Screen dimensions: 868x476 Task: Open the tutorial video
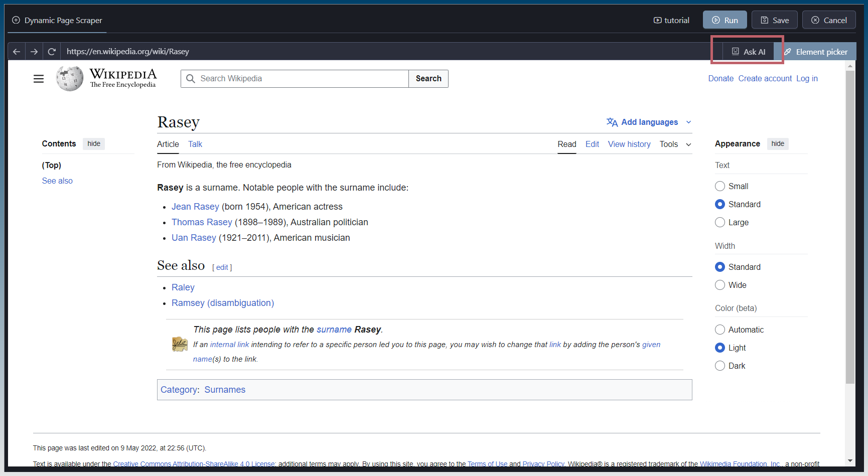pyautogui.click(x=671, y=20)
